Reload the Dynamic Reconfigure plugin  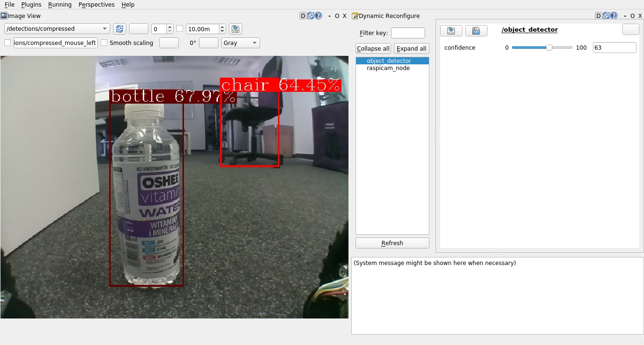(x=606, y=16)
